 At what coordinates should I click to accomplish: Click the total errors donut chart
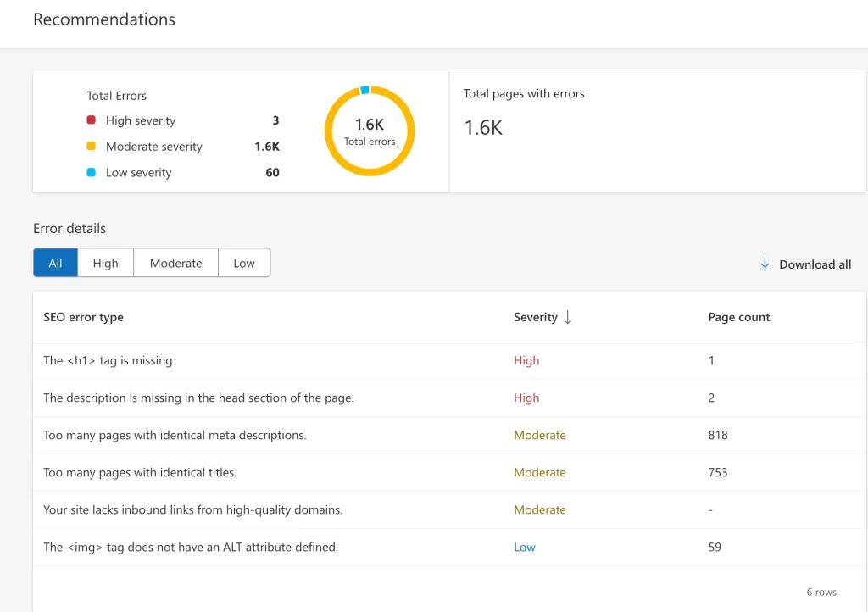(370, 131)
